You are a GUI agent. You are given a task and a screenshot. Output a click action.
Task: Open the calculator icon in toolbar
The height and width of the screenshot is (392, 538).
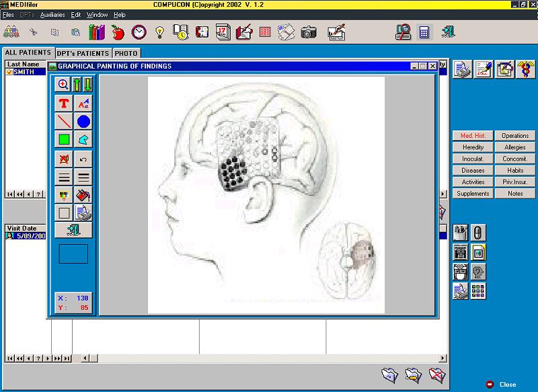424,32
